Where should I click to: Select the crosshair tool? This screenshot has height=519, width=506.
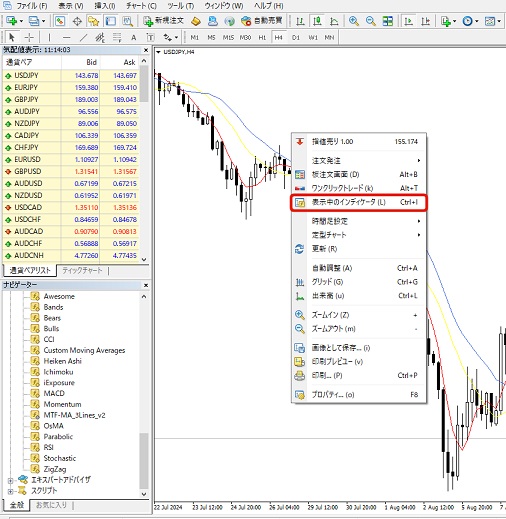[x=30, y=37]
